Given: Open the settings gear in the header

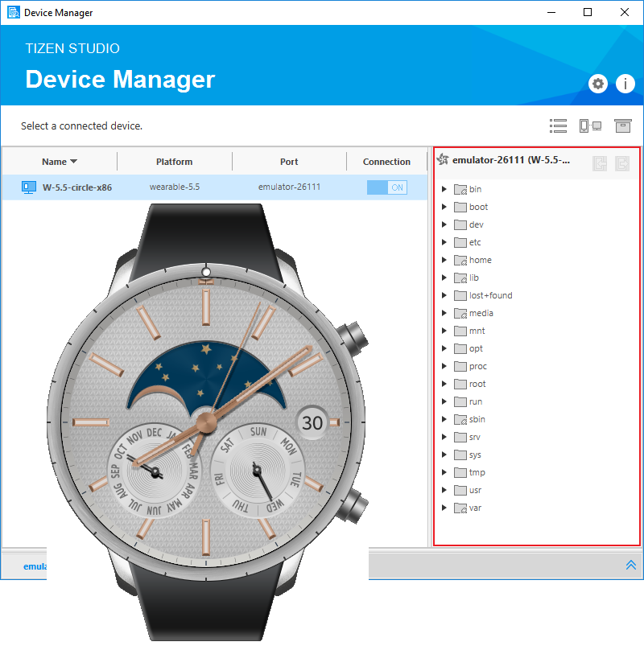Looking at the screenshot, I should [x=597, y=84].
